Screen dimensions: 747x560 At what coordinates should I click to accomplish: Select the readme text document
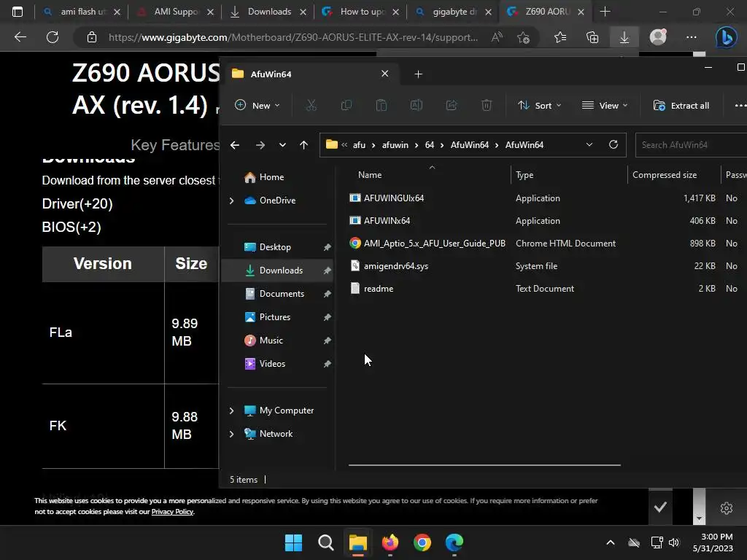point(379,289)
